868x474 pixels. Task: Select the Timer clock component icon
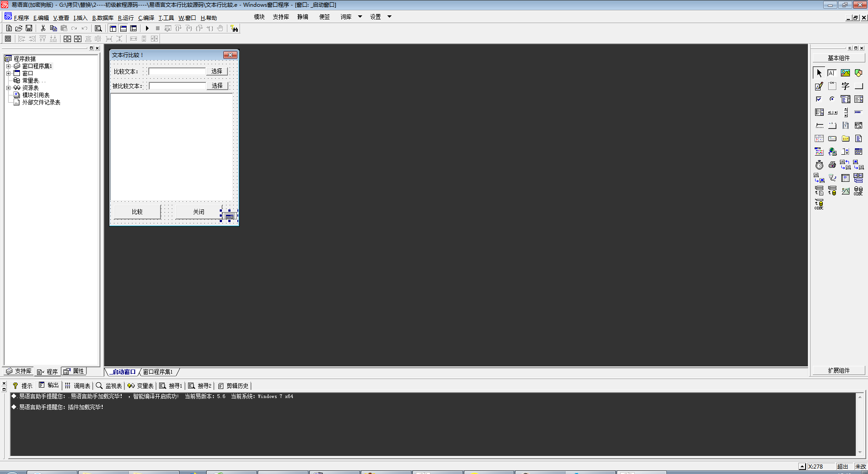[x=819, y=165]
